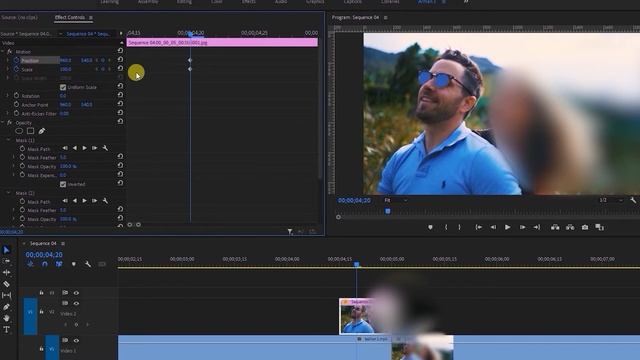Open Program Monitor settings wrench

coord(633,200)
